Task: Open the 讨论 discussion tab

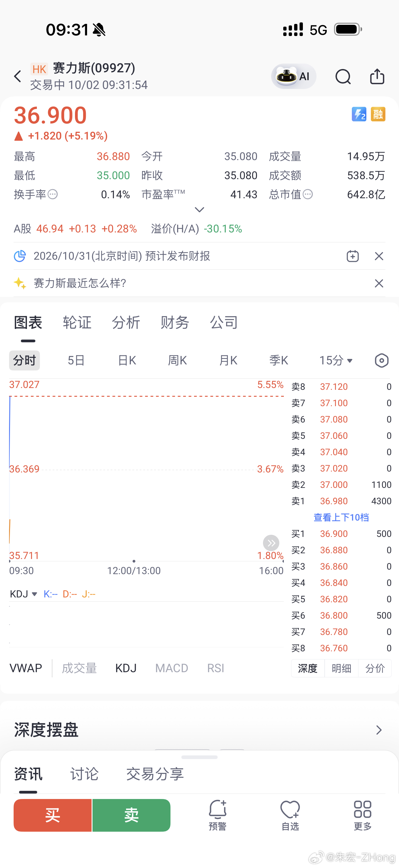Action: point(84,774)
